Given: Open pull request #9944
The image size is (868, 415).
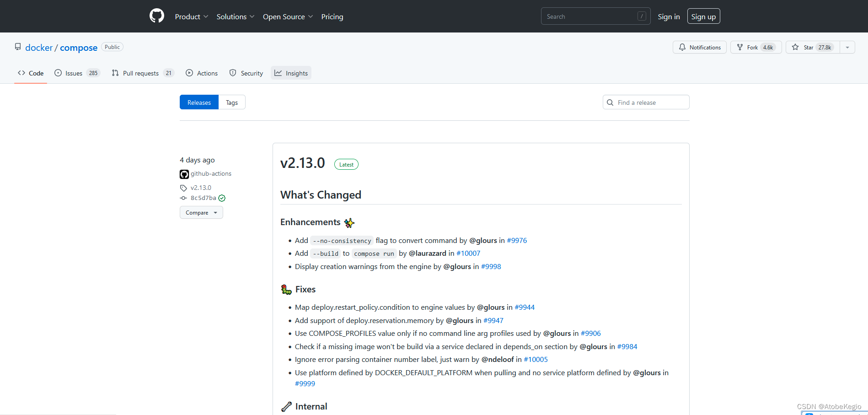Looking at the screenshot, I should click(525, 307).
